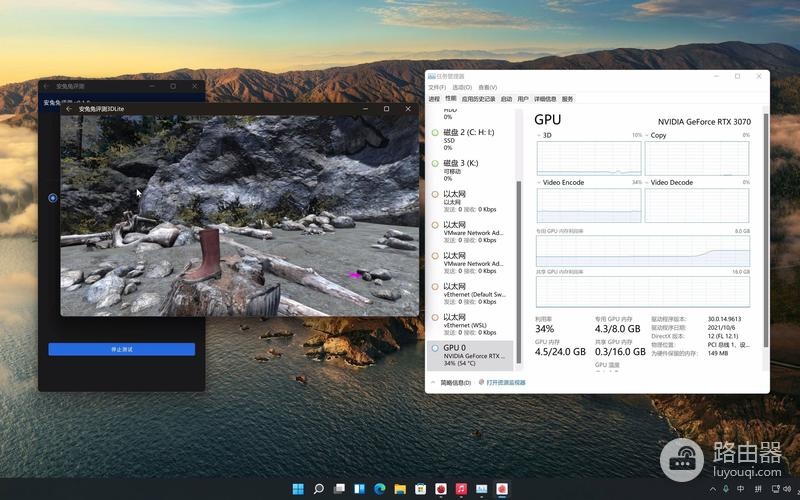Open Video Decode graph dropdown
The height and width of the screenshot is (500, 800).
[x=647, y=182]
